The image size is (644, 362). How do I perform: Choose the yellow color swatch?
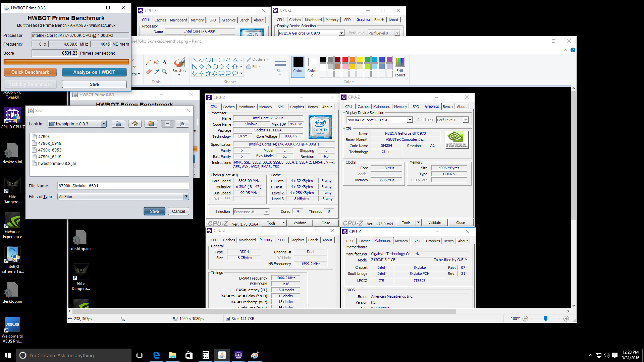[x=360, y=59]
